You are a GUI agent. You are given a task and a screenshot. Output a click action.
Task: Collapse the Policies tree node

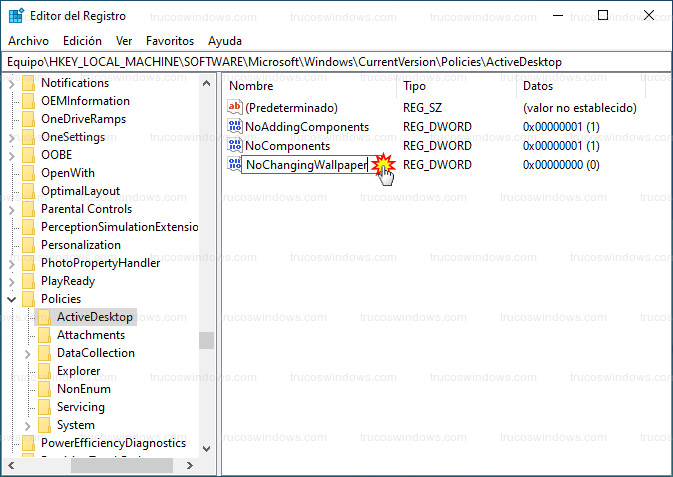[12, 299]
